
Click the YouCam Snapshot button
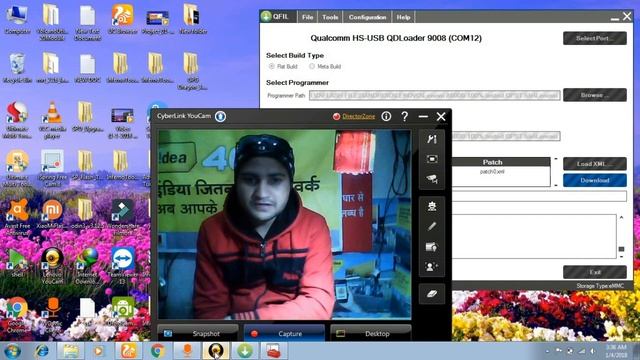point(198,333)
